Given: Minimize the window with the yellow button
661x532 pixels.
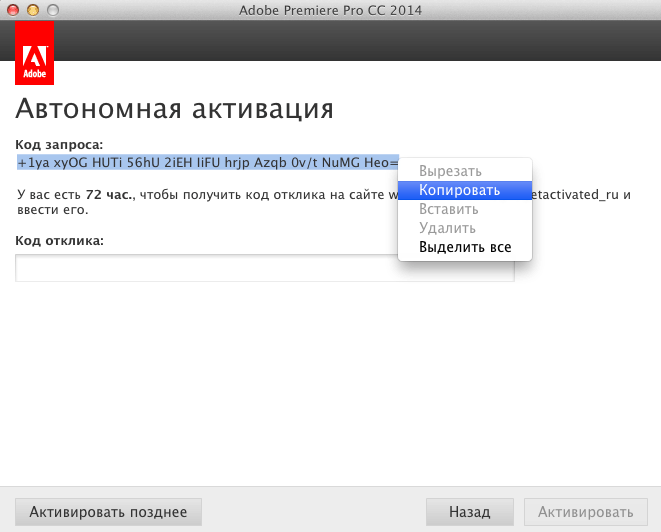Looking at the screenshot, I should [33, 10].
